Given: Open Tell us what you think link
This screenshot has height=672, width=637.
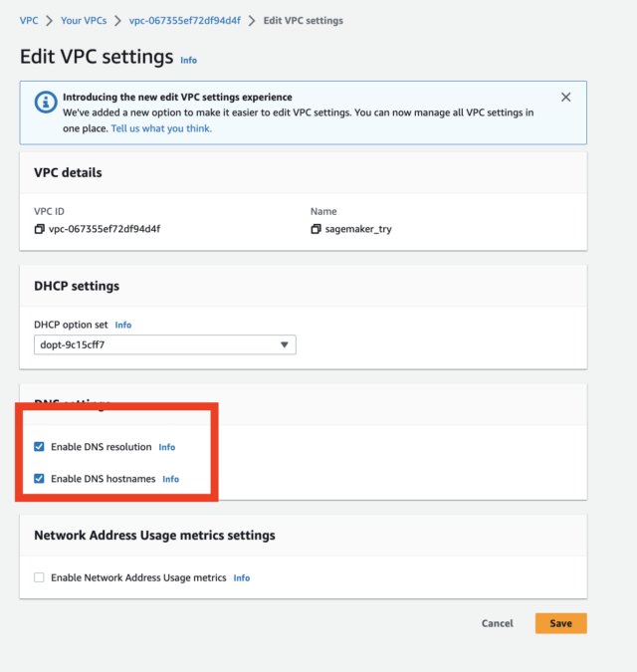Looking at the screenshot, I should [x=161, y=128].
